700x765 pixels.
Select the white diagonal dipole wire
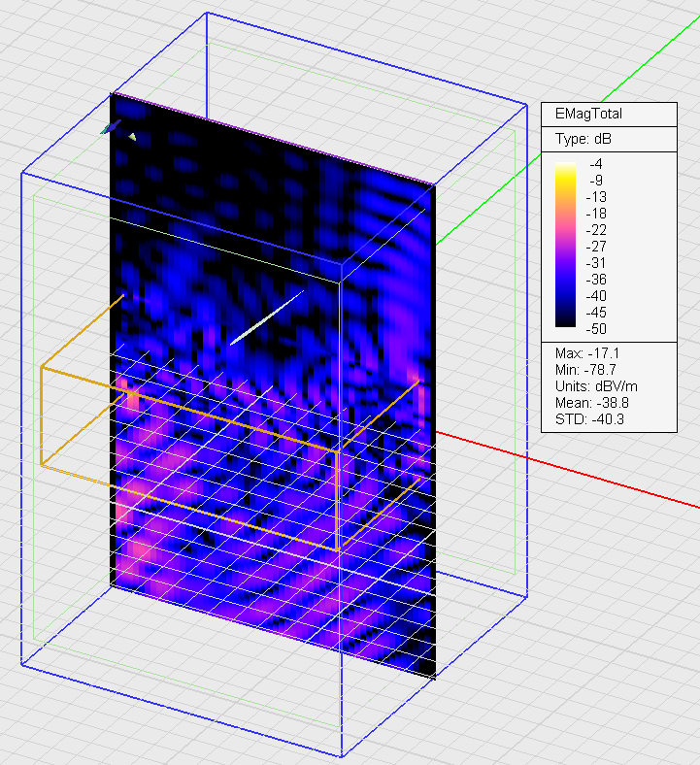pyautogui.click(x=267, y=316)
